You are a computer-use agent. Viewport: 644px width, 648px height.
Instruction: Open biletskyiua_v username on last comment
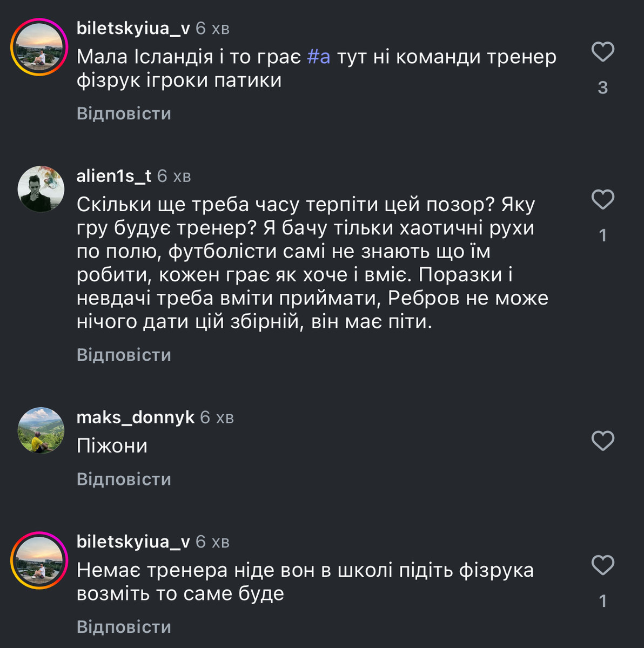point(133,541)
